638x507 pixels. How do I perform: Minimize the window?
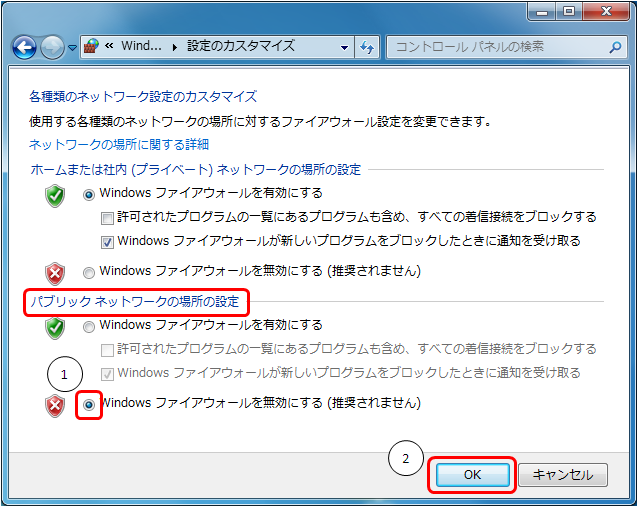(542, 12)
